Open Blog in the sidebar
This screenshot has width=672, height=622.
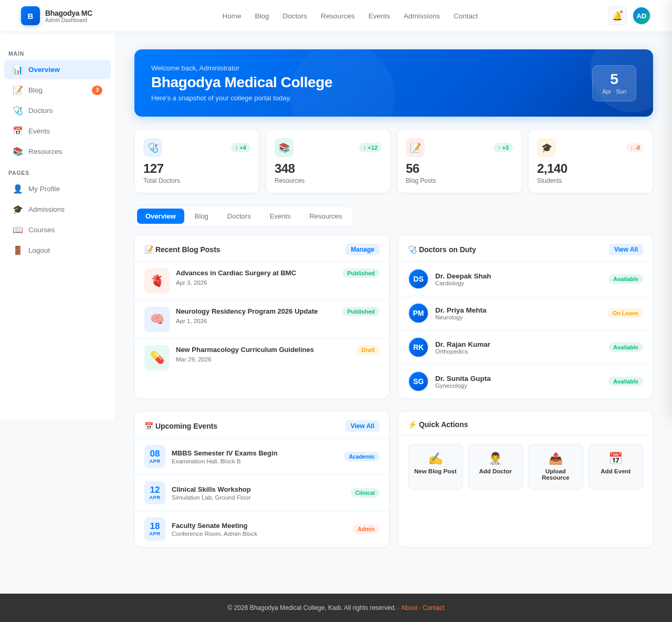click(58, 90)
